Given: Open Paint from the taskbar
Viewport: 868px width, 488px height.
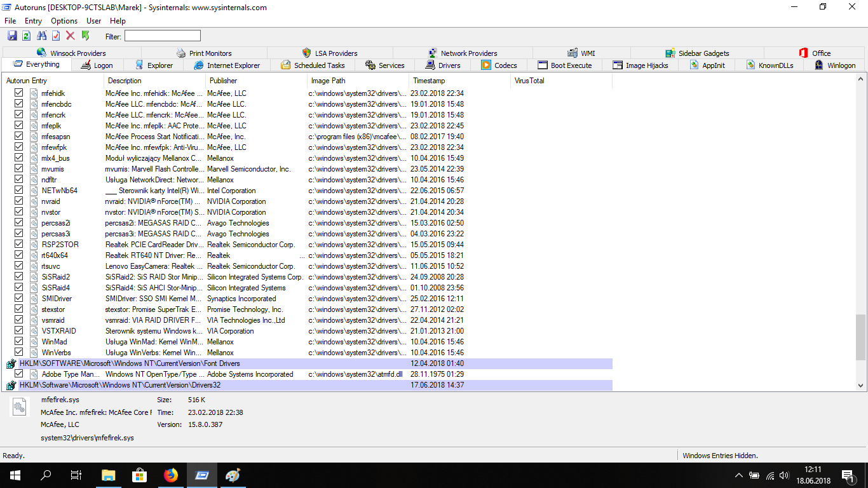Looking at the screenshot, I should click(233, 475).
